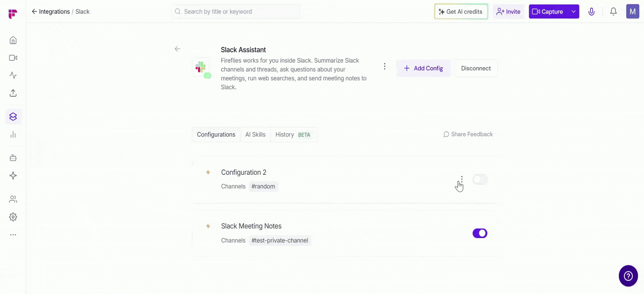Open the AI sparkle sidebar icon
This screenshot has height=294, width=644.
click(13, 176)
